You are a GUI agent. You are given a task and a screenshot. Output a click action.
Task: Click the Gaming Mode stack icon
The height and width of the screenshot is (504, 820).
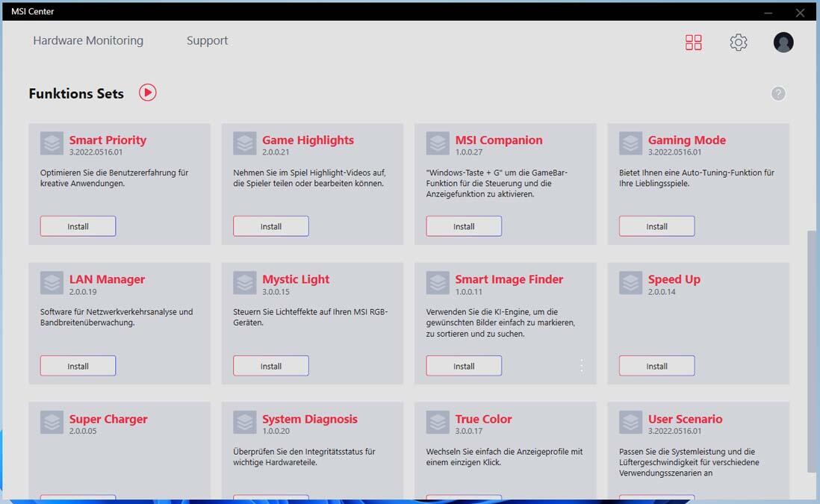click(x=631, y=143)
